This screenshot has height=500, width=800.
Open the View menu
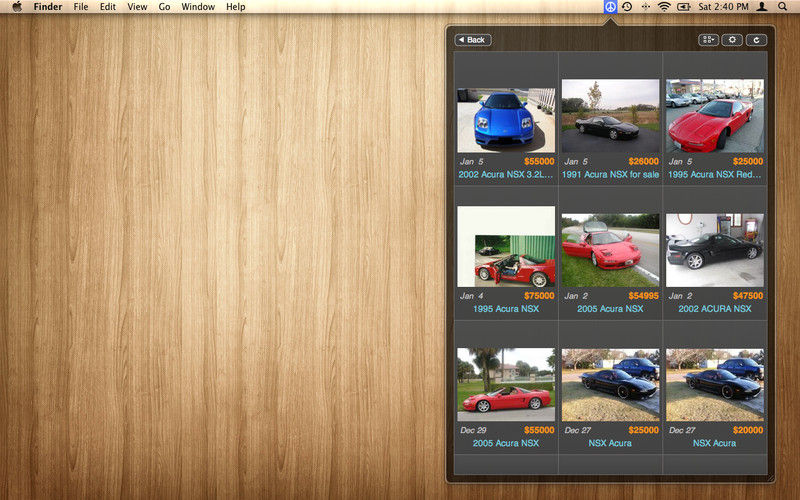(x=137, y=7)
